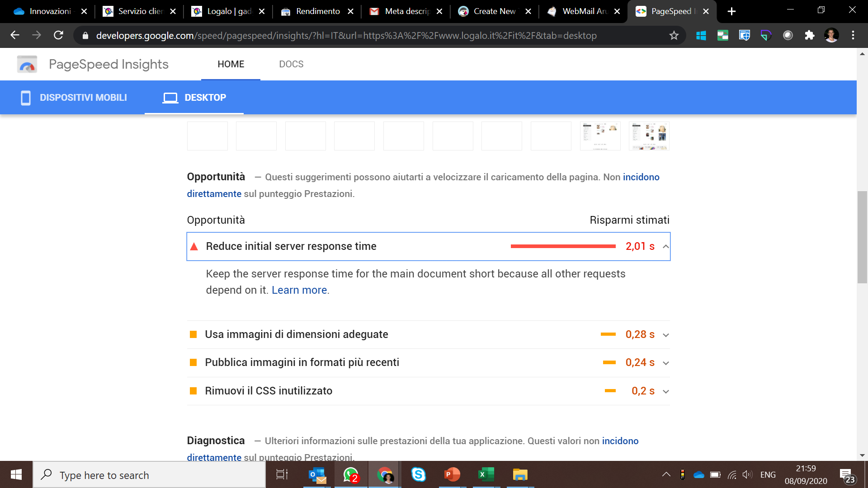Open Chrome's three-dot menu
The image size is (868, 488).
pyautogui.click(x=853, y=35)
